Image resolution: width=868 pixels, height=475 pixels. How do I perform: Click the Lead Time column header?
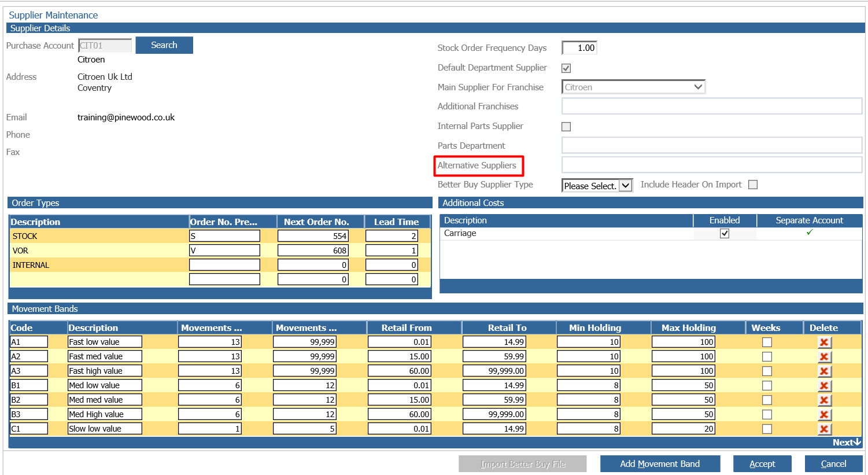397,222
